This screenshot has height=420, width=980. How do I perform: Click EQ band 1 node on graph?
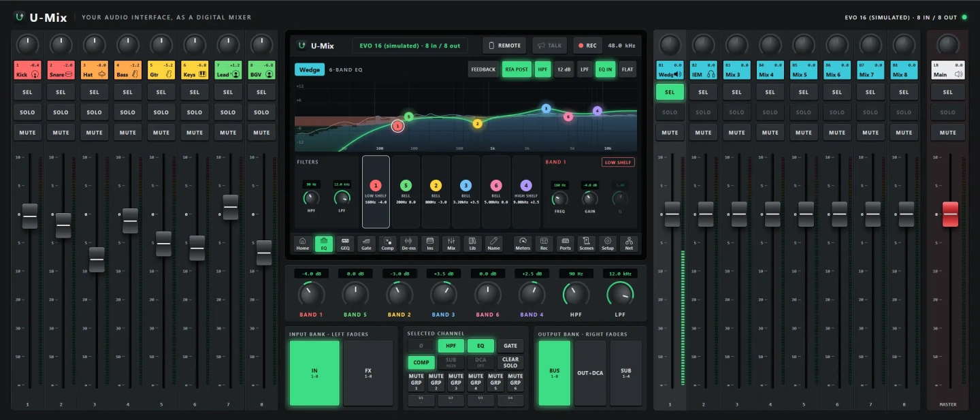(397, 126)
